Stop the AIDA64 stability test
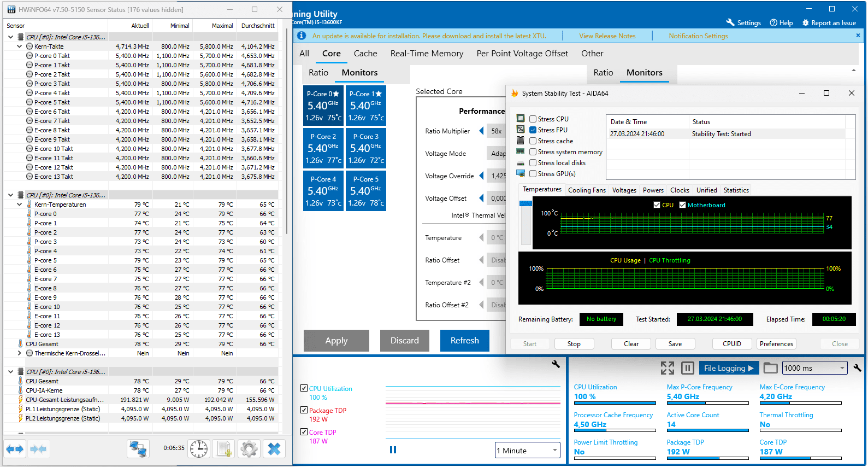 (574, 343)
